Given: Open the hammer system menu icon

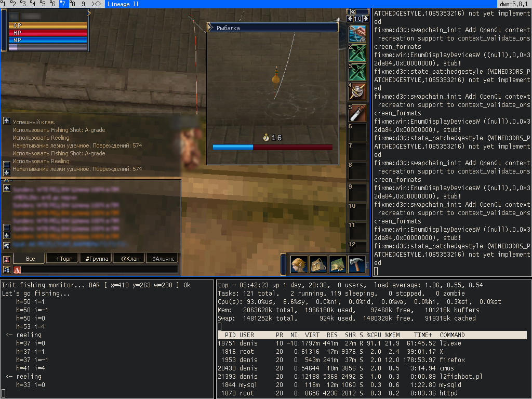Looking at the screenshot, I should pyautogui.click(x=356, y=264).
